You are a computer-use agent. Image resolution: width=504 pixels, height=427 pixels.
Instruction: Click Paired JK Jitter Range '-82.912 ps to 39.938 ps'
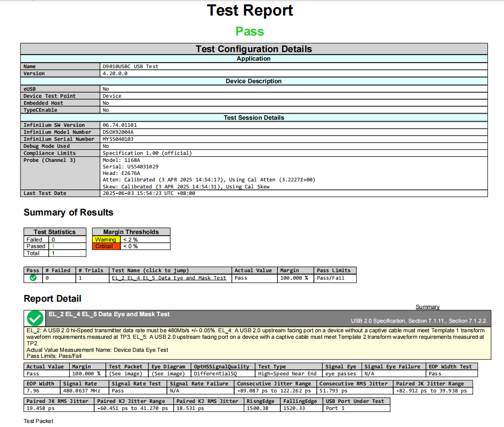pyautogui.click(x=431, y=391)
